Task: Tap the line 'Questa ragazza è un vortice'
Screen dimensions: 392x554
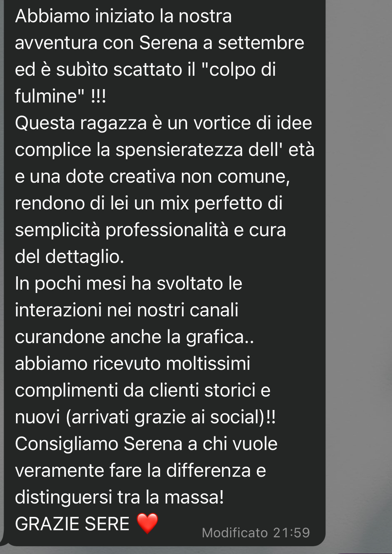Action: point(163,123)
